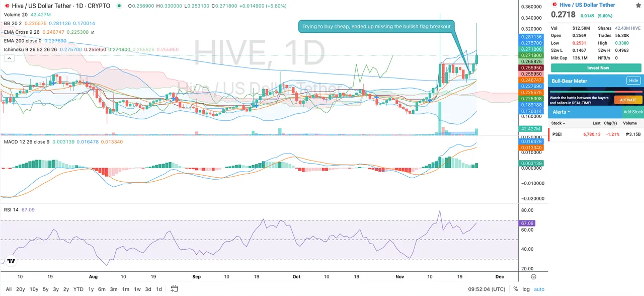Click the Ichimoku 9 26 52 26 26 legend
The height and width of the screenshot is (296, 644).
pos(30,50)
